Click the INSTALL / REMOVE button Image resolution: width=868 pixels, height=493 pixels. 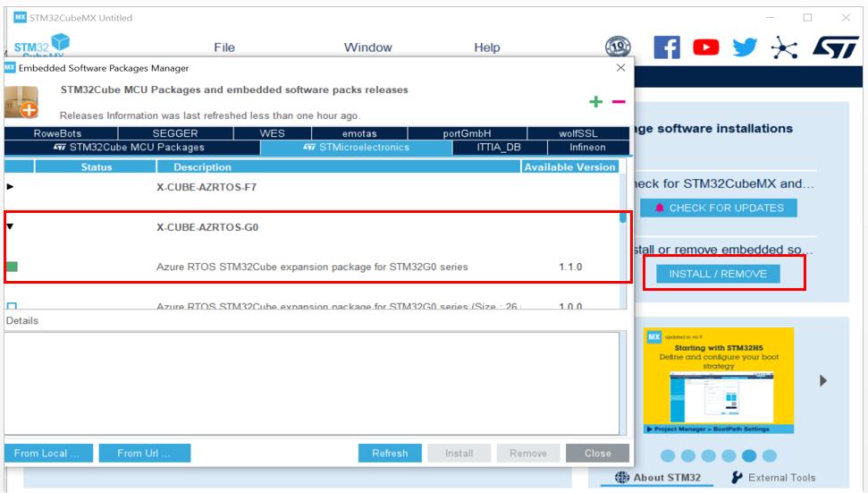click(718, 274)
